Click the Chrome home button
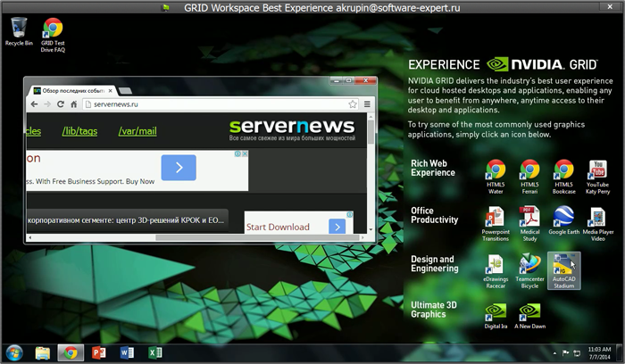Screen dimensions: 625x364 [x=74, y=104]
